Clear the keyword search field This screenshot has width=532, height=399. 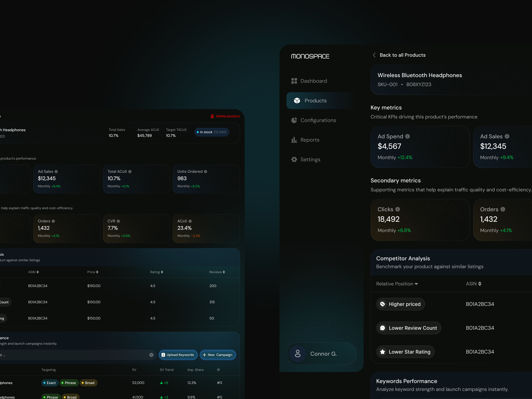click(151, 355)
